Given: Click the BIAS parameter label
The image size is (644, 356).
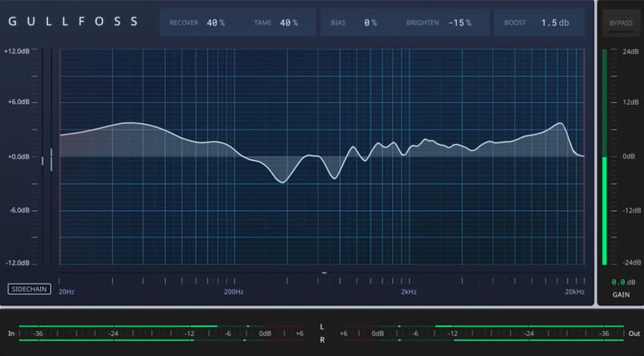Looking at the screenshot, I should [338, 23].
